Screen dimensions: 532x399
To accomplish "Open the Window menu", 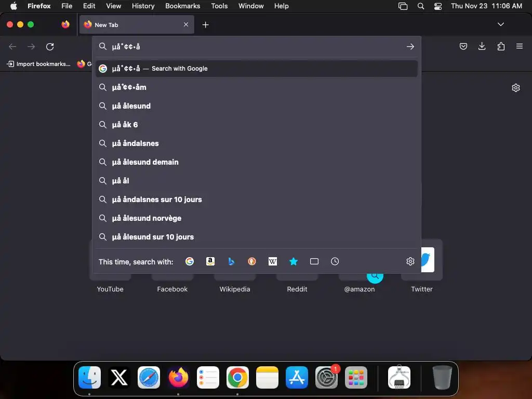I will pyautogui.click(x=251, y=6).
